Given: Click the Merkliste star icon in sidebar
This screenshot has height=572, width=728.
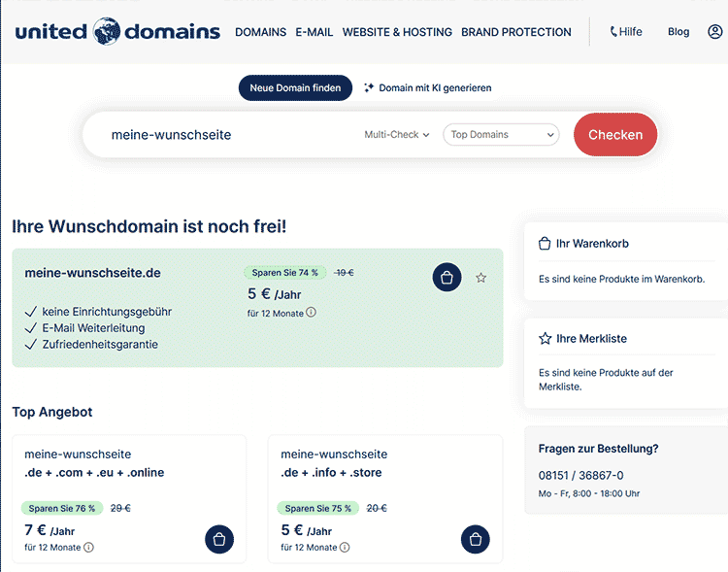Looking at the screenshot, I should pyautogui.click(x=545, y=338).
